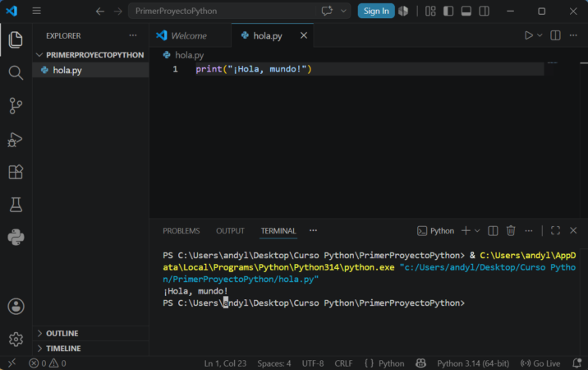
Task: Click the Sign In button
Action: (x=376, y=11)
